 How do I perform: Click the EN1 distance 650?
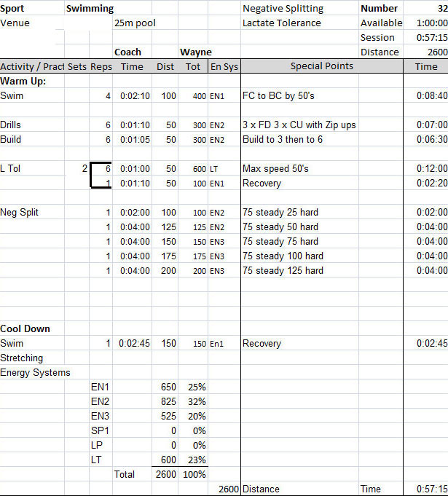[x=168, y=387]
